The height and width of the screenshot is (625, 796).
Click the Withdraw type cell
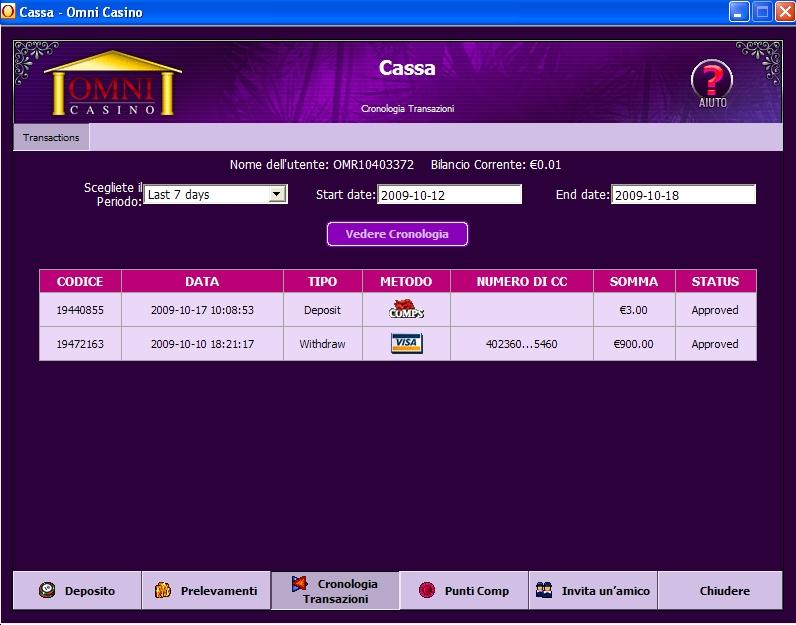tap(322, 344)
